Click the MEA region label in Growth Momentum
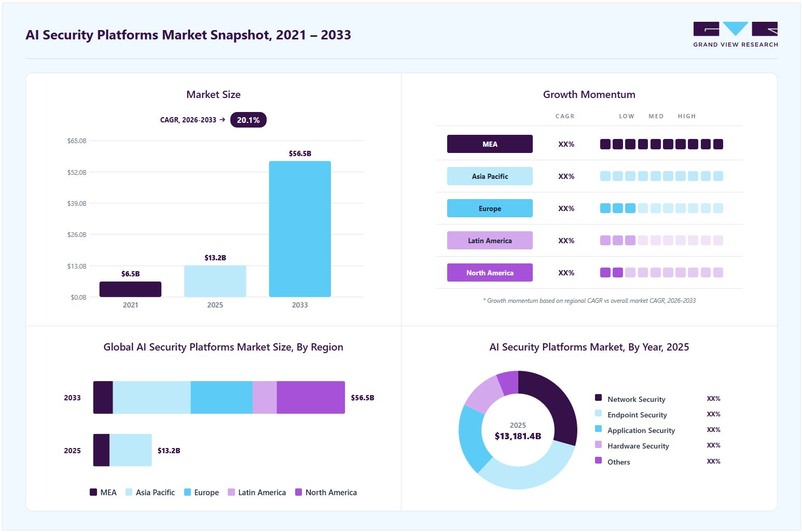 [490, 144]
